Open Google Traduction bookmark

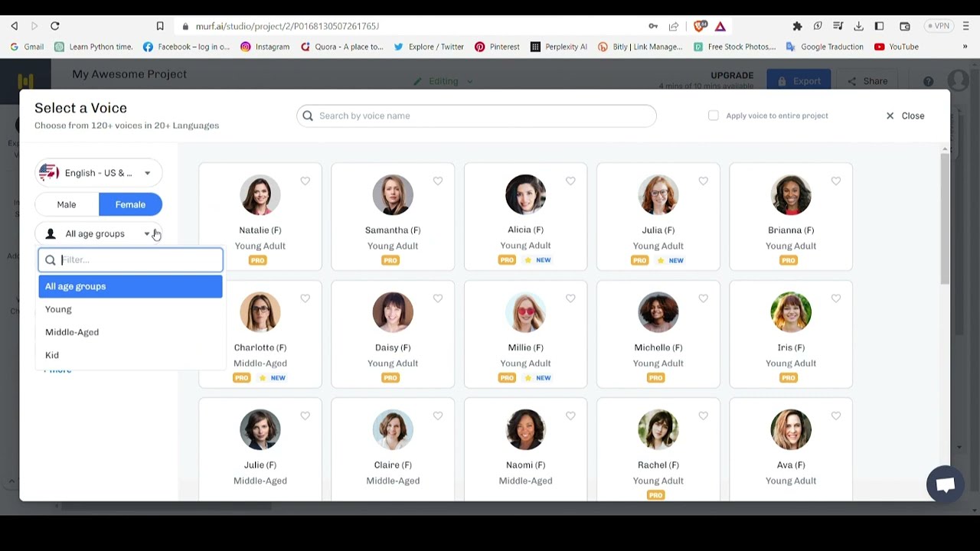(x=825, y=47)
